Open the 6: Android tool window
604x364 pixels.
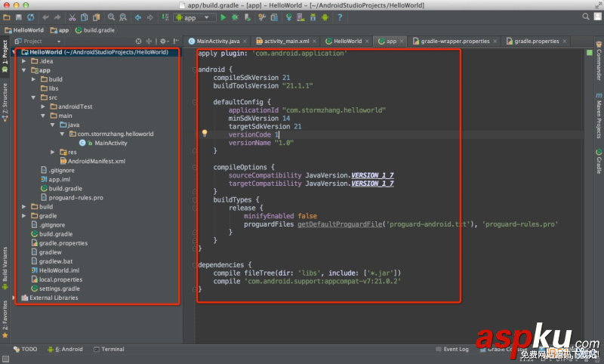tap(65, 349)
